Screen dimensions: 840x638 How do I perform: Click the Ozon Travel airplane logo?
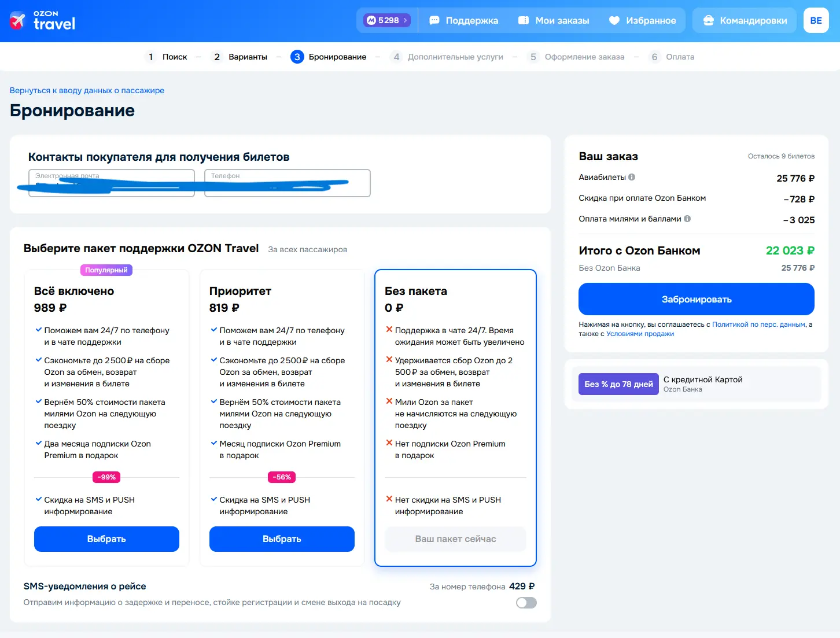tap(18, 21)
